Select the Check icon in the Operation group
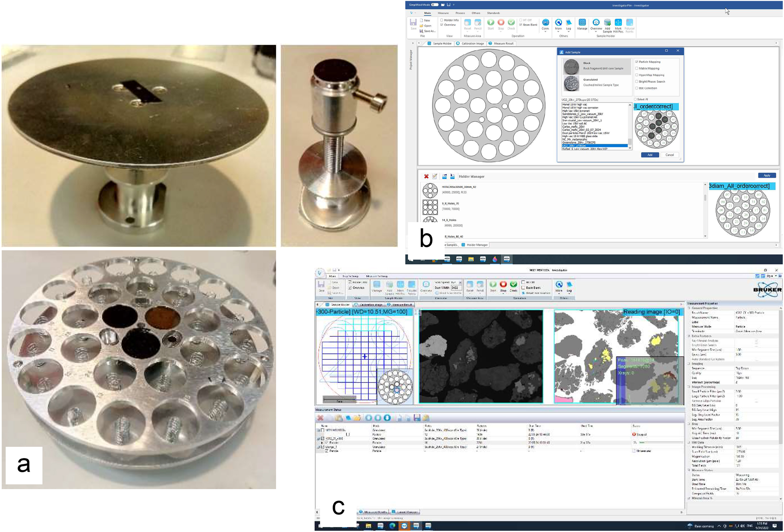Image resolution: width=784 pixels, height=532 pixels. coord(511,22)
